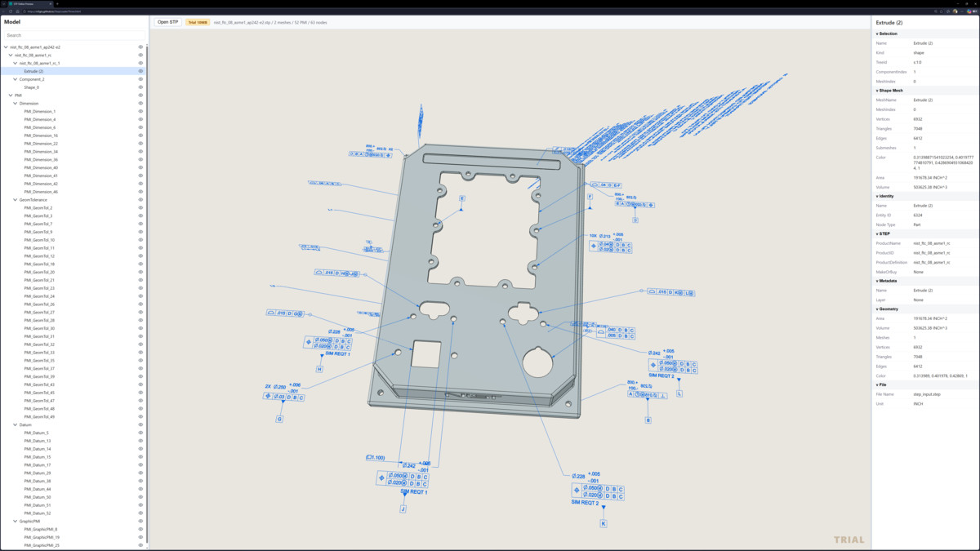This screenshot has width=980, height=551.
Task: Collapse the Dimension group
Action: (x=16, y=104)
